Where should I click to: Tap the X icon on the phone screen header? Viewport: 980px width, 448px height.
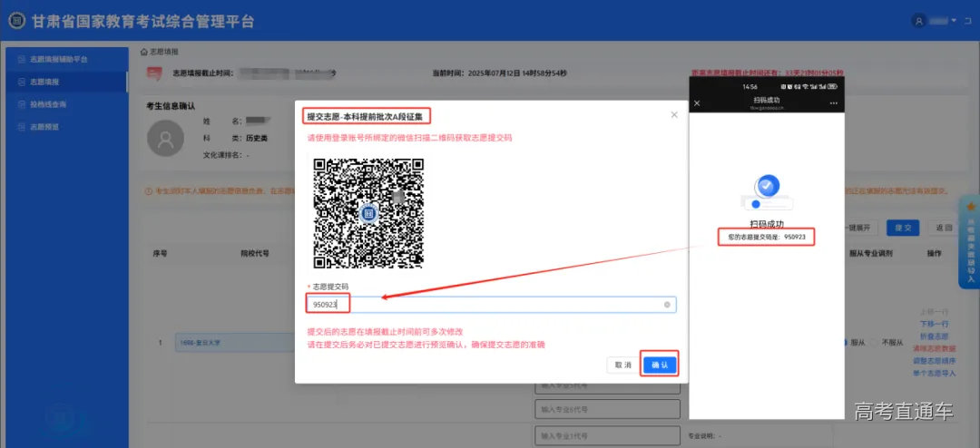pos(697,103)
